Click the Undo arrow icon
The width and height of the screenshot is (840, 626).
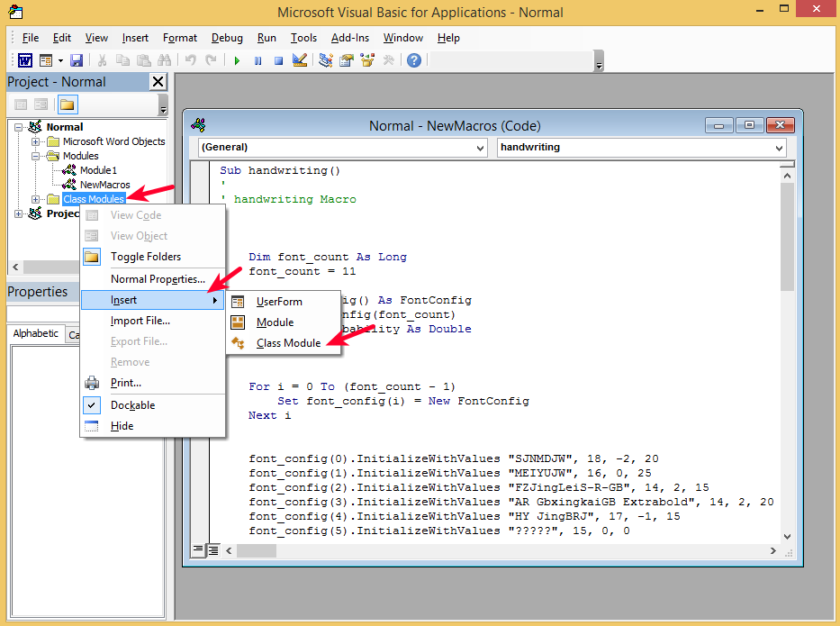tap(190, 60)
